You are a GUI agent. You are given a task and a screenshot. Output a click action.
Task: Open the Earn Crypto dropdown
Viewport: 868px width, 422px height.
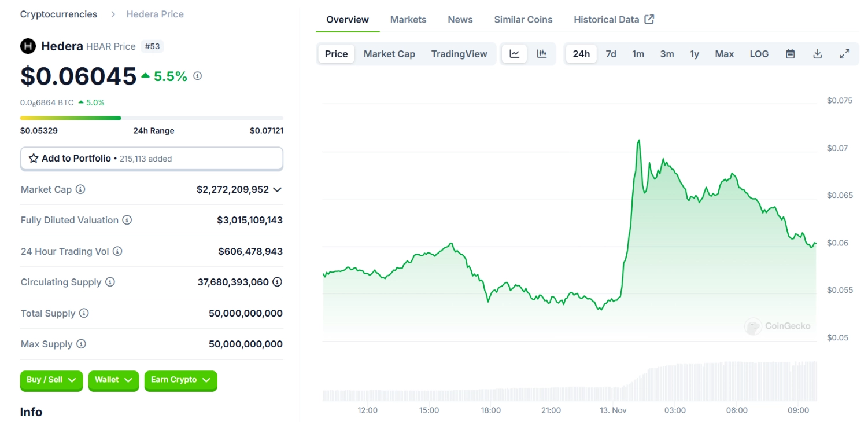click(180, 380)
